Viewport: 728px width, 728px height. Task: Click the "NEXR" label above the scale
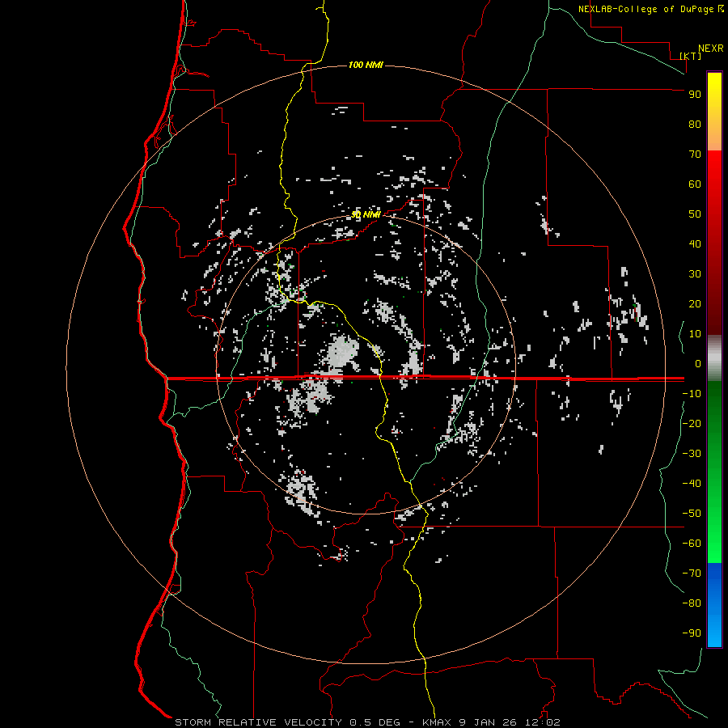pyautogui.click(x=710, y=49)
